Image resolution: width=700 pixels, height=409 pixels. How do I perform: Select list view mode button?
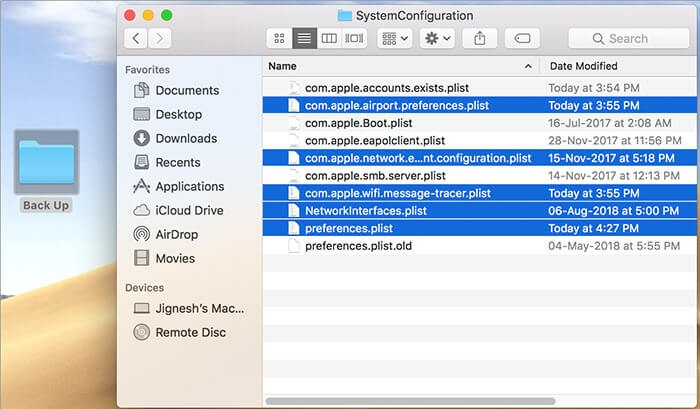pos(304,38)
